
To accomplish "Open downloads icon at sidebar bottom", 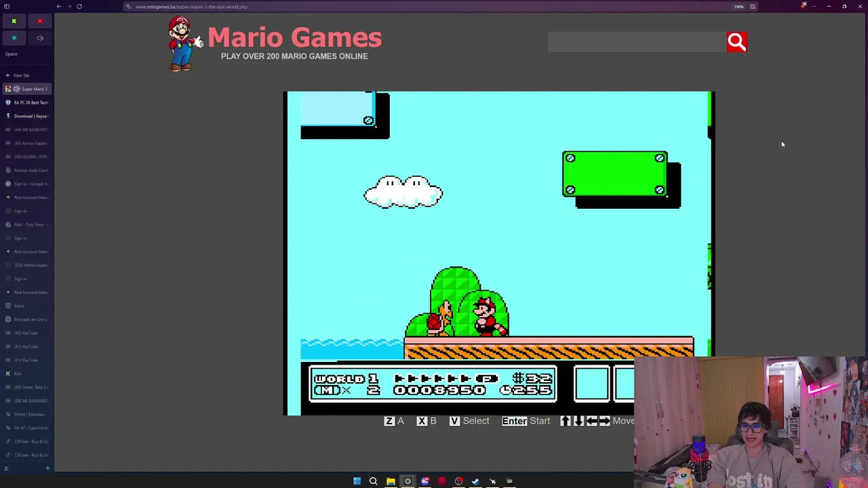I will (x=6, y=468).
